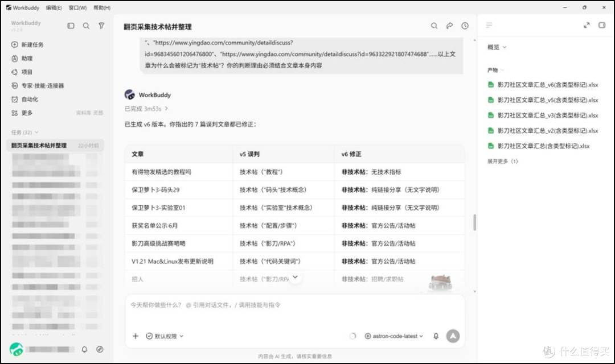
Task: Open the 项目 section
Action: click(x=22, y=72)
